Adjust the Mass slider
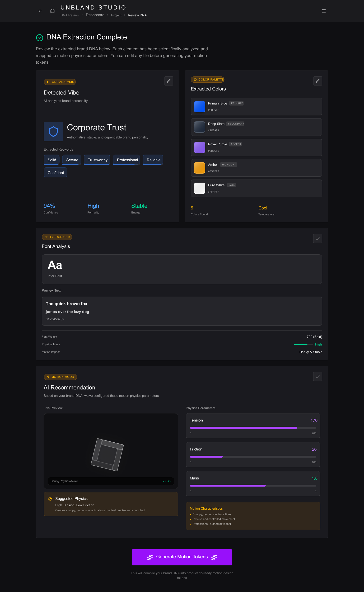Screen dimensions: 364x592 253,486
